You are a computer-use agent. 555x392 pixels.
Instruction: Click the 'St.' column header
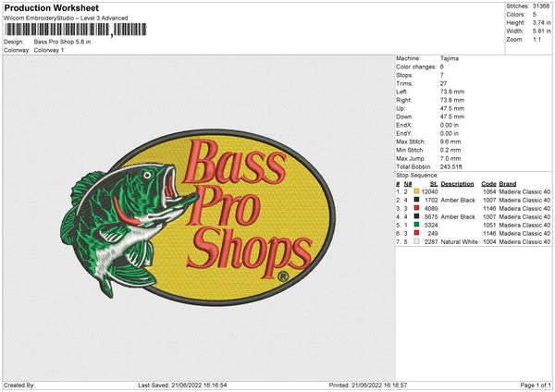[434, 184]
